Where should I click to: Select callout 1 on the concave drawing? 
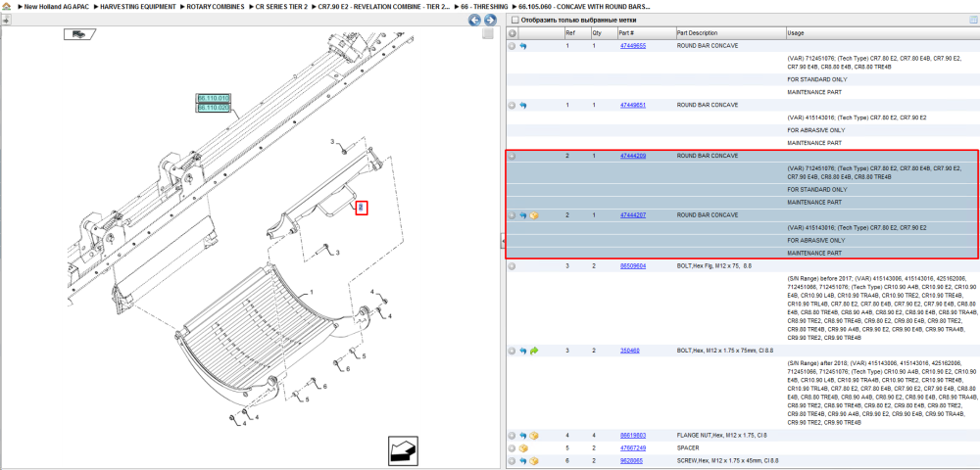click(312, 292)
